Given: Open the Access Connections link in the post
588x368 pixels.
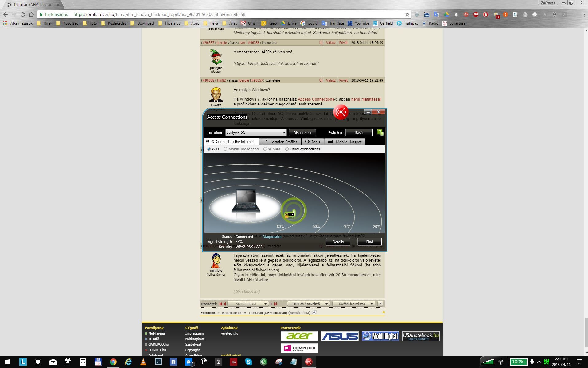Looking at the screenshot, I should point(316,99).
